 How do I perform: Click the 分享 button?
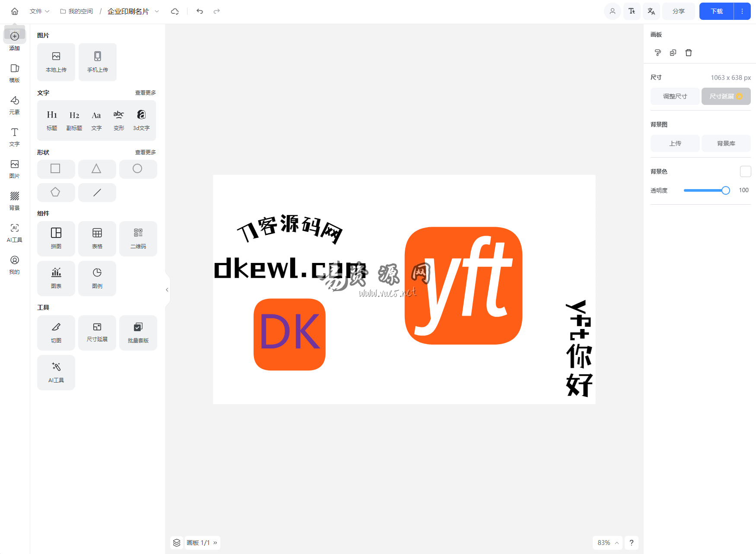(x=679, y=11)
